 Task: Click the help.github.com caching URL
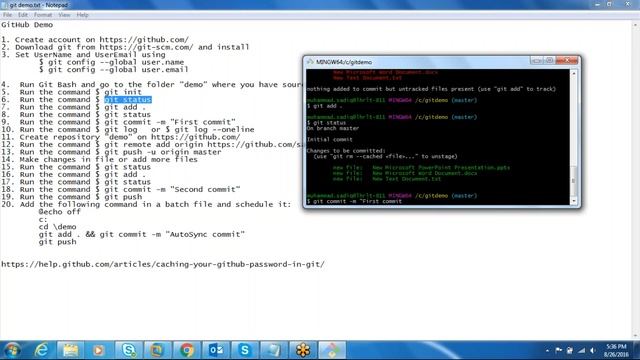[163, 264]
